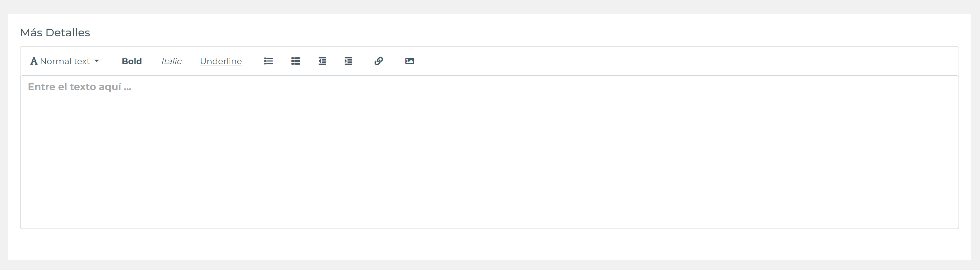Click the word 'Detalles' in the heading

click(68, 33)
